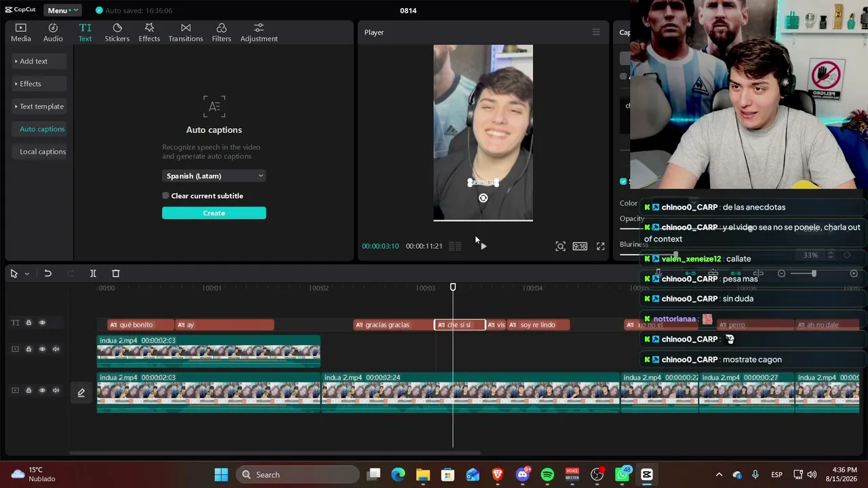This screenshot has width=868, height=488.
Task: Open the weather widget showing 15°C Nublado
Action: 33,474
